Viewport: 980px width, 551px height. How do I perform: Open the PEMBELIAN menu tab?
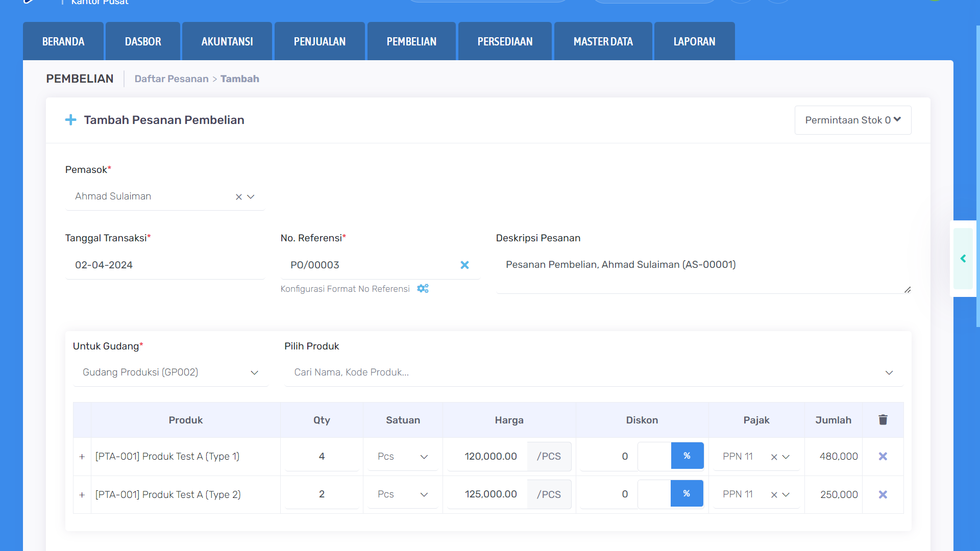click(x=411, y=41)
